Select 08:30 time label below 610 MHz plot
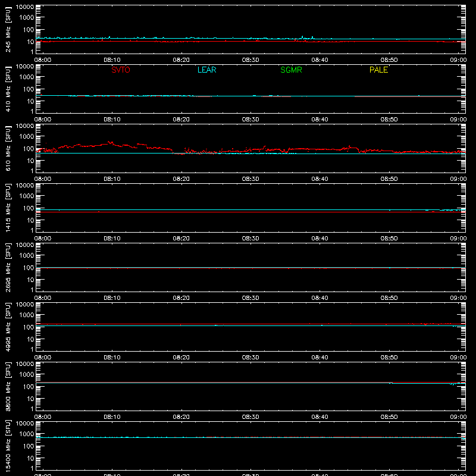The height and width of the screenshot is (476, 476). [250, 179]
